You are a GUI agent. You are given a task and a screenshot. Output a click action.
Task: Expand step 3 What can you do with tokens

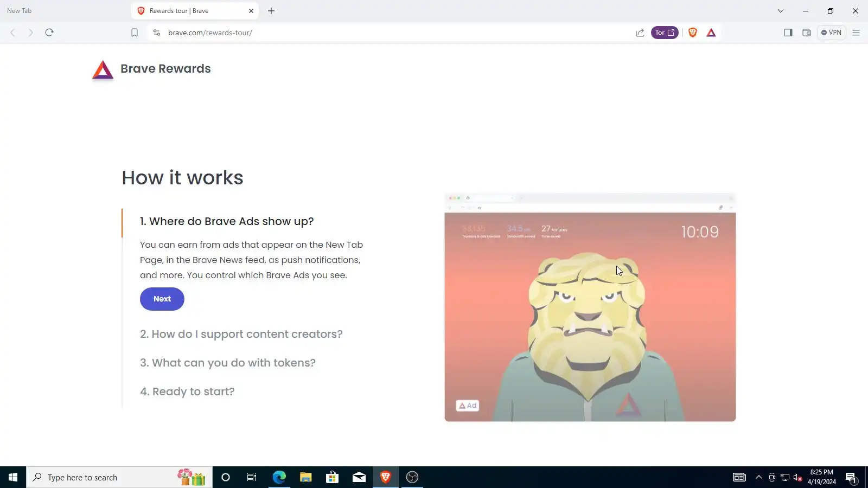tap(228, 363)
